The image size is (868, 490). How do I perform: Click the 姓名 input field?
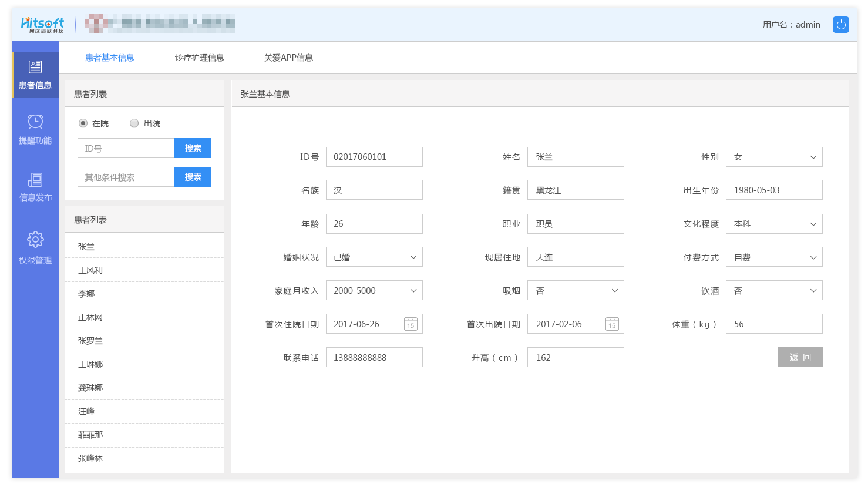tap(576, 157)
